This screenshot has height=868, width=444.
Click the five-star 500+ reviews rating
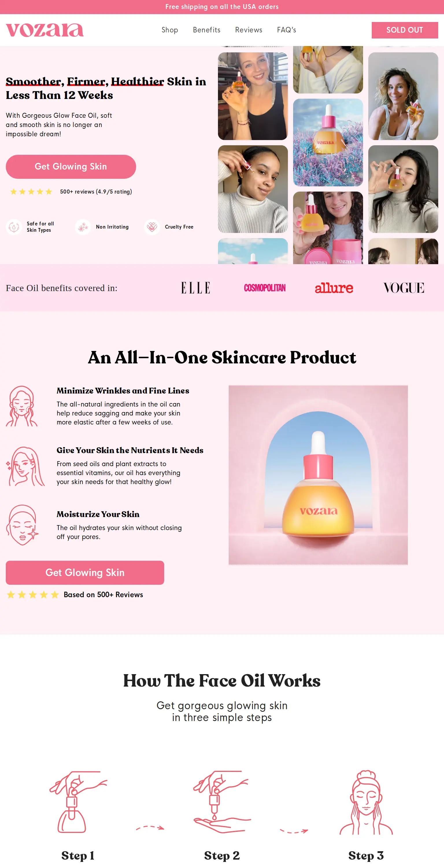[71, 192]
